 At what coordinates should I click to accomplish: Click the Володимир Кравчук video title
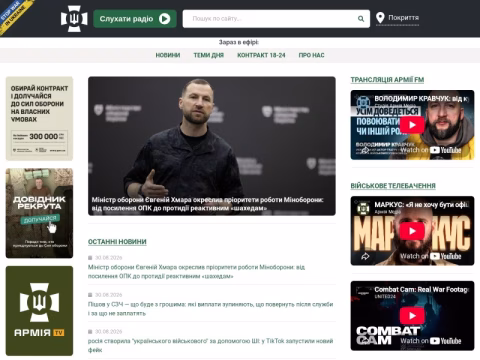tap(421, 99)
